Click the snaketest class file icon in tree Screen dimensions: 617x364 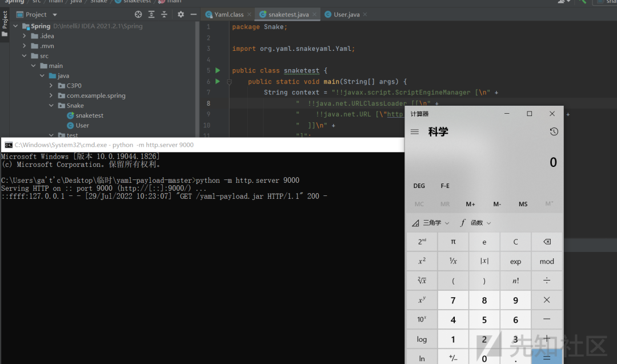70,115
